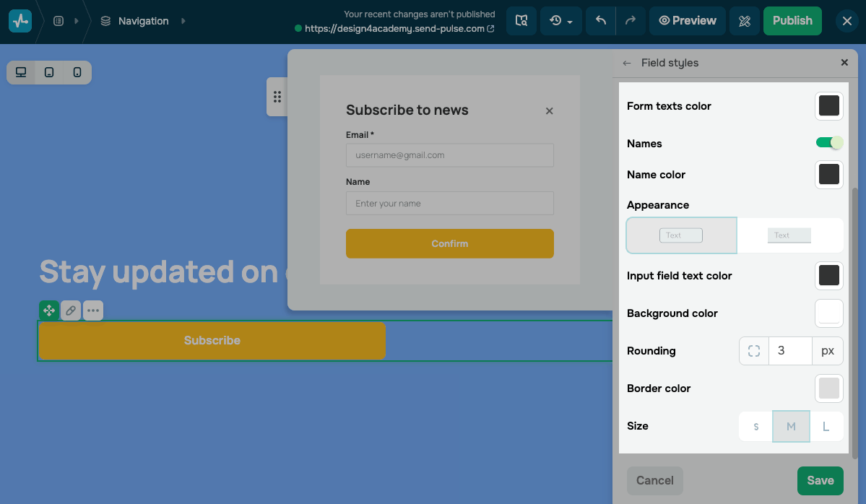Click the Subscribe button on page
Screen dimensions: 866x504
point(212,341)
